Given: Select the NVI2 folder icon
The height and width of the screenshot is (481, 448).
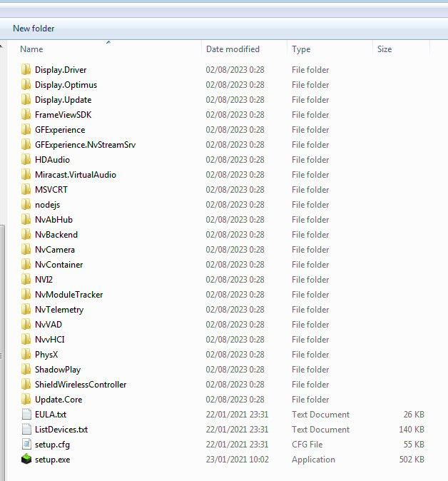Looking at the screenshot, I should pyautogui.click(x=26, y=280).
